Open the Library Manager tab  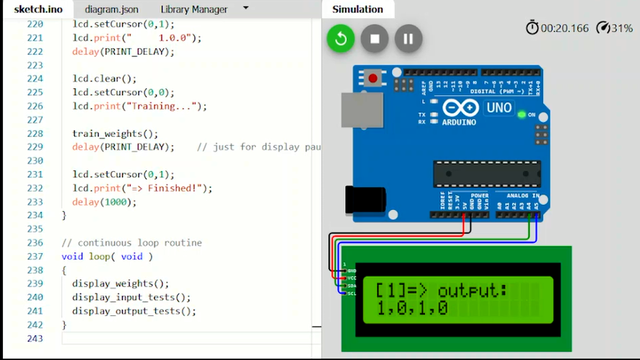tap(194, 9)
